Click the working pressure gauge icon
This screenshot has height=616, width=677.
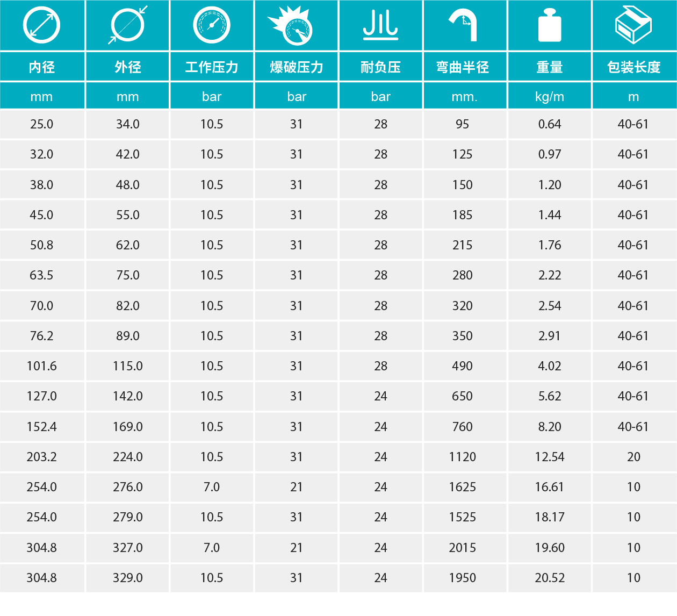pos(212,25)
